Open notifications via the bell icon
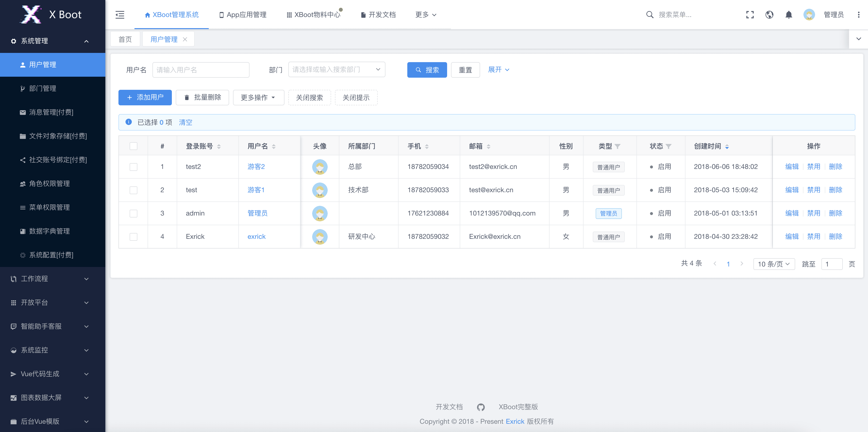Image resolution: width=868 pixels, height=432 pixels. [x=789, y=15]
